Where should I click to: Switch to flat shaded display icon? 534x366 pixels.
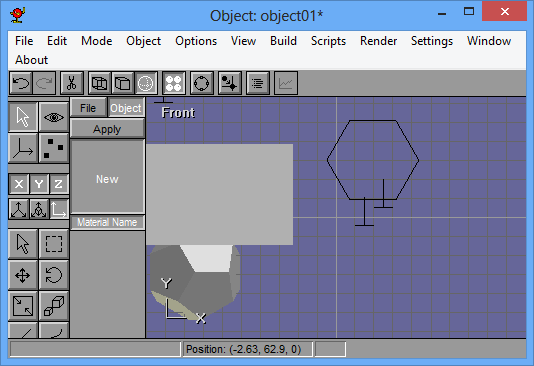123,83
